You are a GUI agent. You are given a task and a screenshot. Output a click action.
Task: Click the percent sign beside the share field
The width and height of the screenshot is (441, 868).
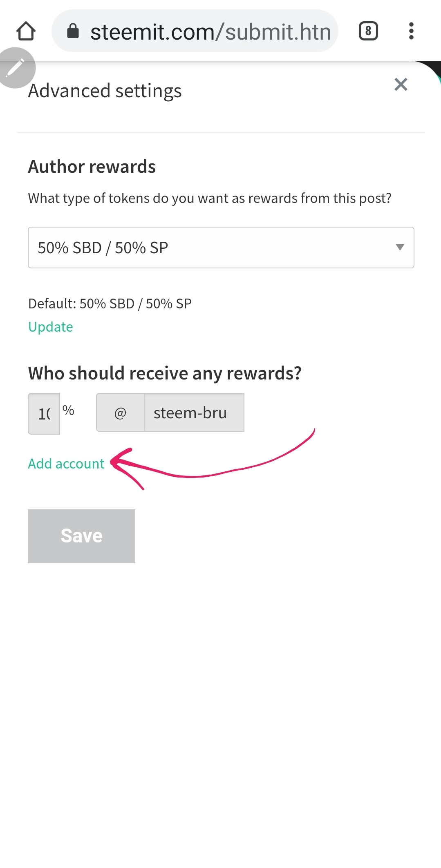[x=68, y=410]
